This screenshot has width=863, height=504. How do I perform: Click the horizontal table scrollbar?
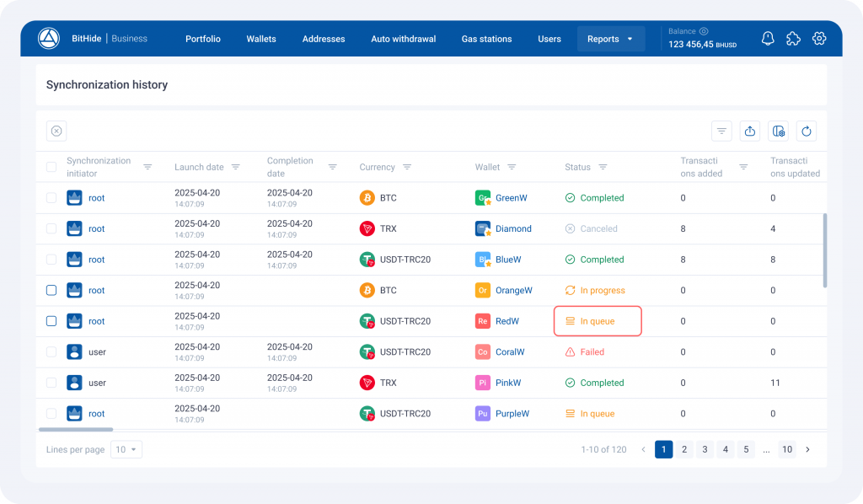tap(76, 429)
